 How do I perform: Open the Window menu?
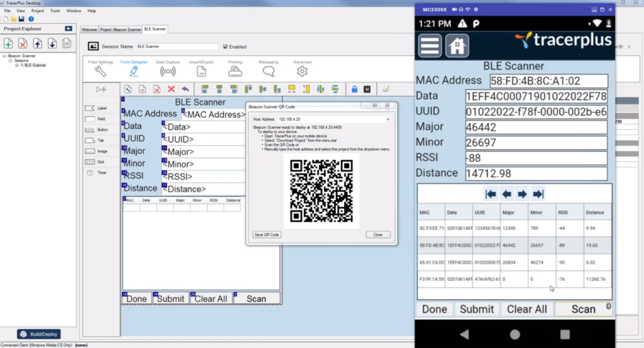74,11
